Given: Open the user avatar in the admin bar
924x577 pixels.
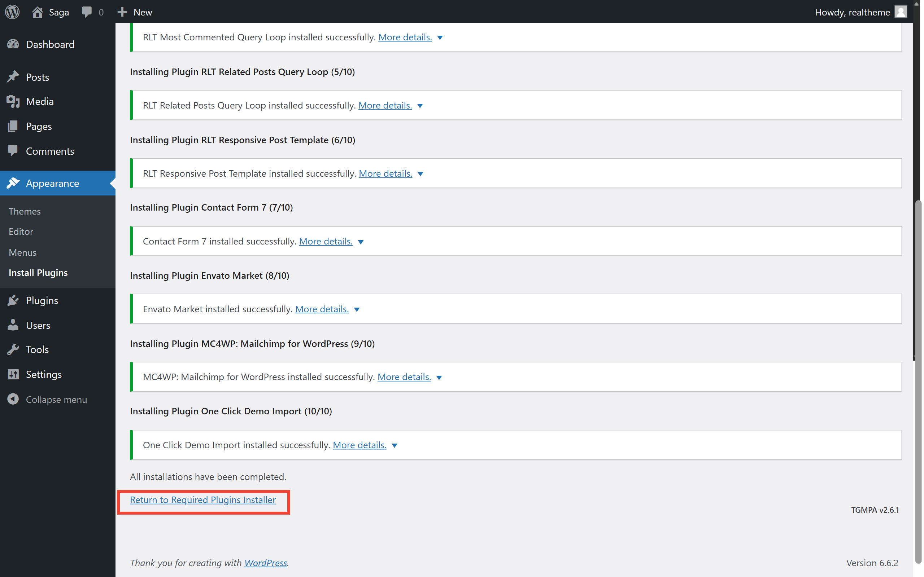Looking at the screenshot, I should pos(900,12).
